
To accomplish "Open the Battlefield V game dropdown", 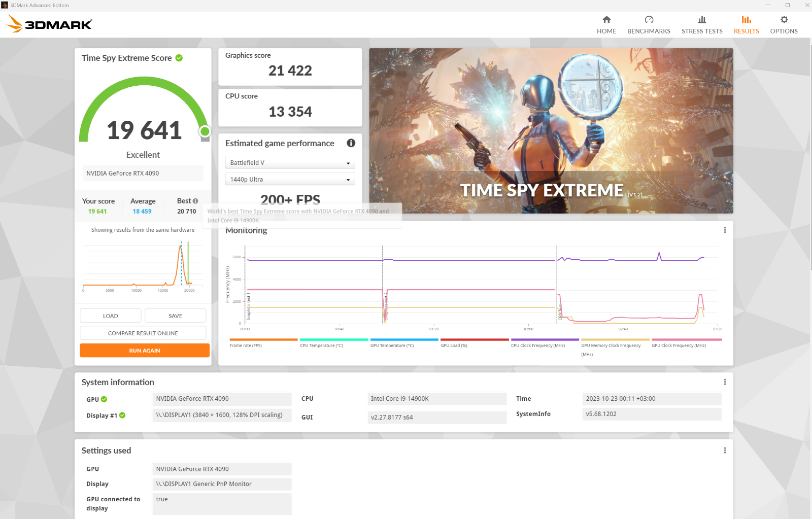I will point(290,162).
